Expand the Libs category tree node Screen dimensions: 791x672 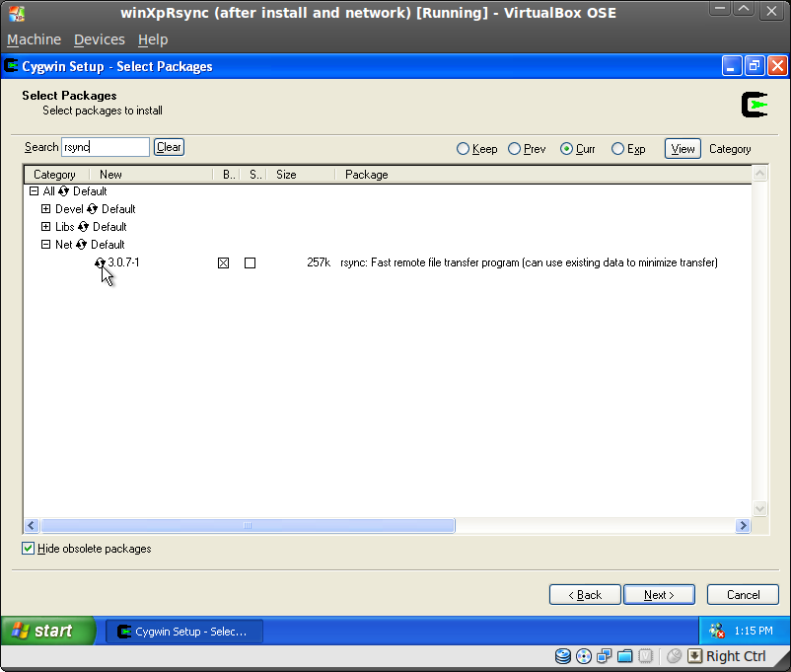[x=45, y=226]
